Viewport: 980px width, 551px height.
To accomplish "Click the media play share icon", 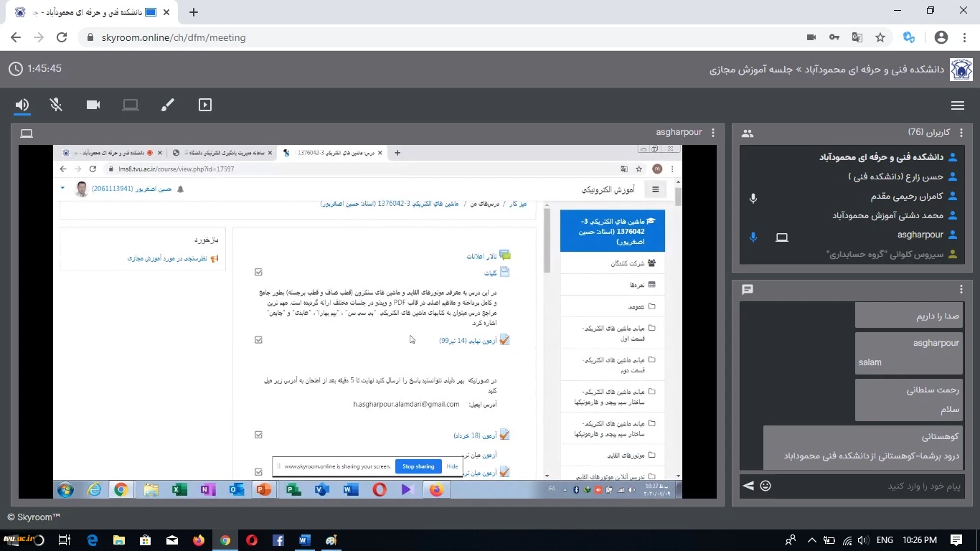I will pyautogui.click(x=205, y=105).
